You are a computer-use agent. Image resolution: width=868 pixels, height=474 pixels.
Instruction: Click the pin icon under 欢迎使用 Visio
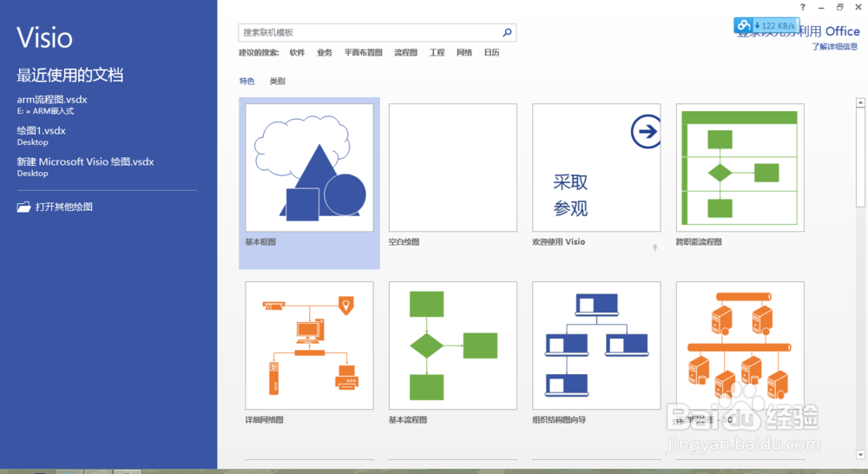[654, 247]
